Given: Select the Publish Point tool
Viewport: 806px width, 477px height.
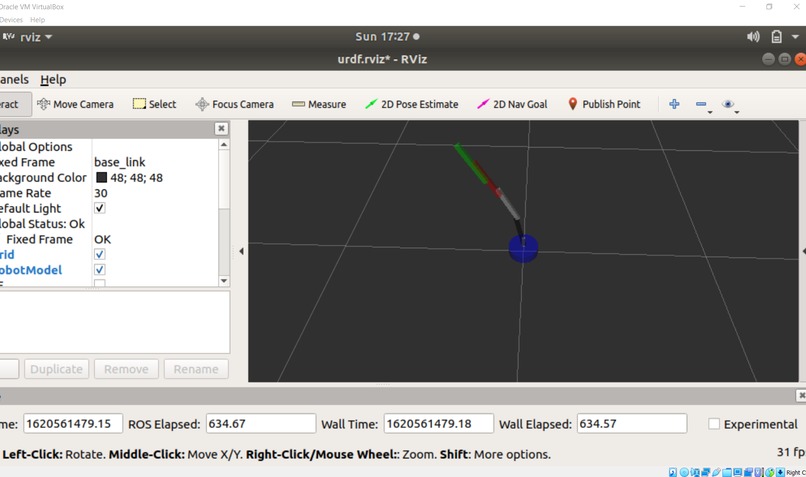Looking at the screenshot, I should [604, 104].
